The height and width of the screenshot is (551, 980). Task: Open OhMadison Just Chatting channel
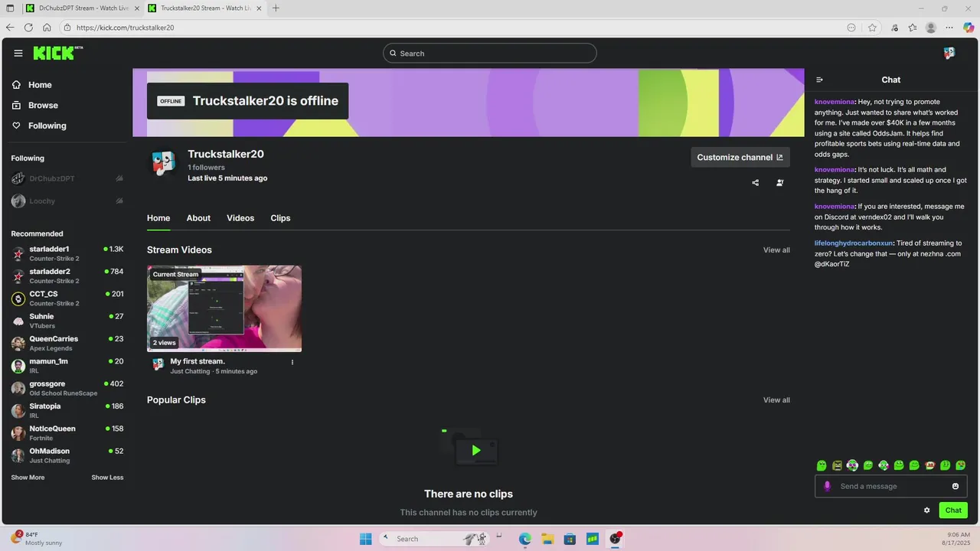[67, 455]
